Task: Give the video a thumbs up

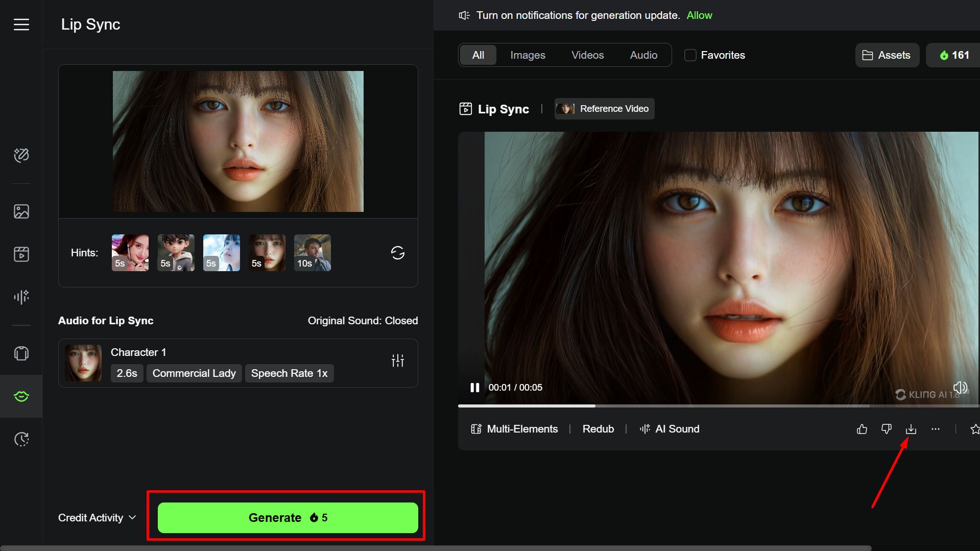Action: pos(862,429)
